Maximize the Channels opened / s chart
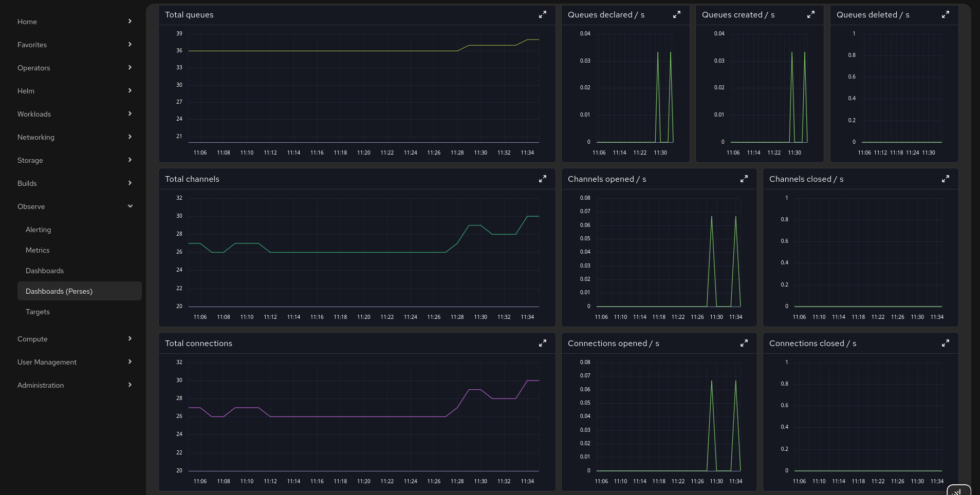 744,179
